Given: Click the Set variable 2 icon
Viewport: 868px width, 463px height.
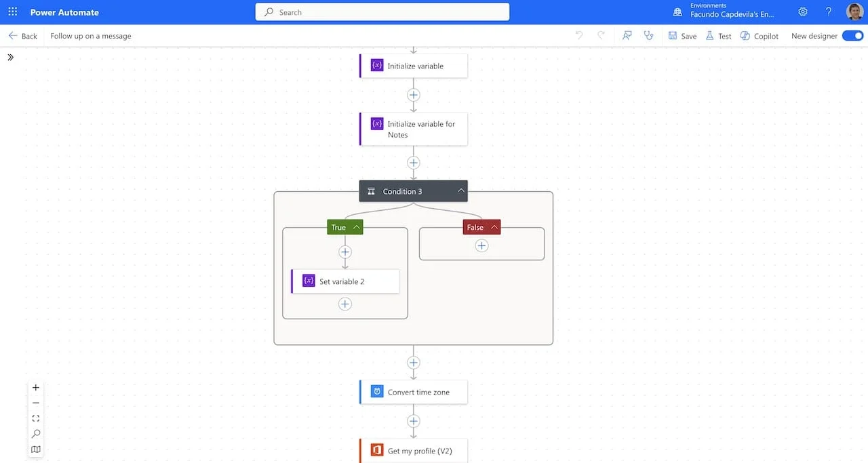Looking at the screenshot, I should tap(309, 281).
